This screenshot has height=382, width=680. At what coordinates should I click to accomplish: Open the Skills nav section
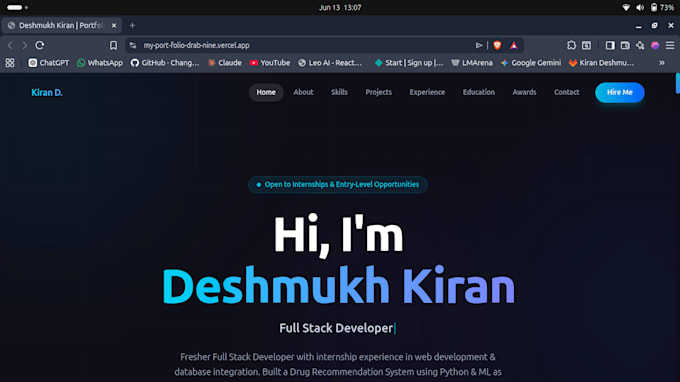(339, 92)
